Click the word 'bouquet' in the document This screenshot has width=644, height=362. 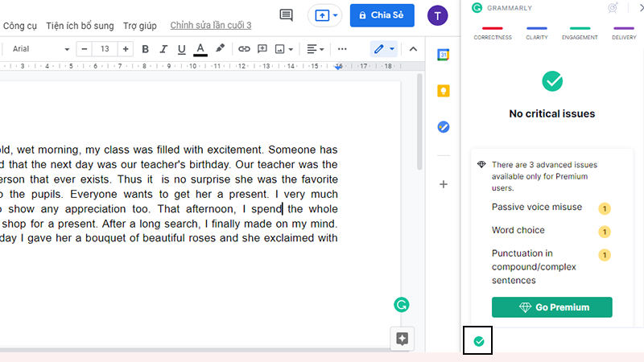pos(105,238)
